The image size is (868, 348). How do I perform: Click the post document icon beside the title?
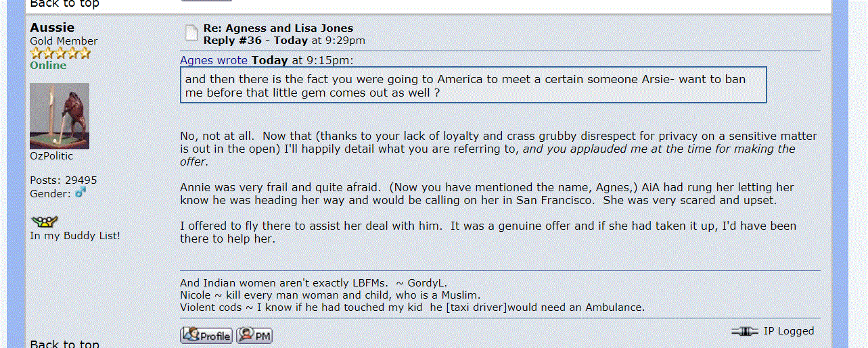(x=191, y=34)
